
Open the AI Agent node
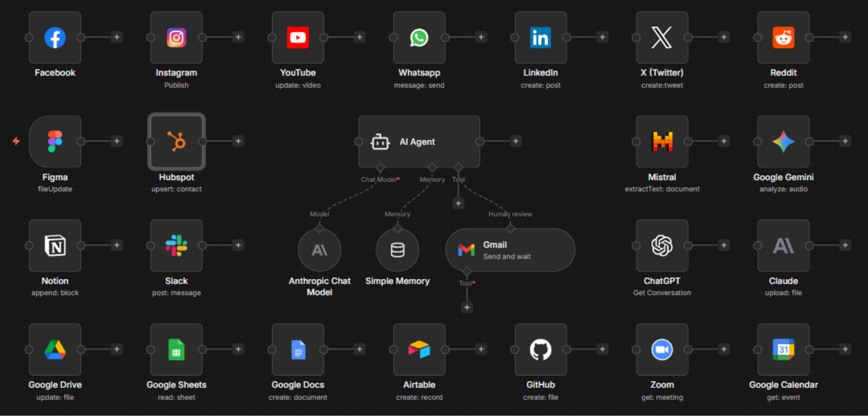coord(419,141)
